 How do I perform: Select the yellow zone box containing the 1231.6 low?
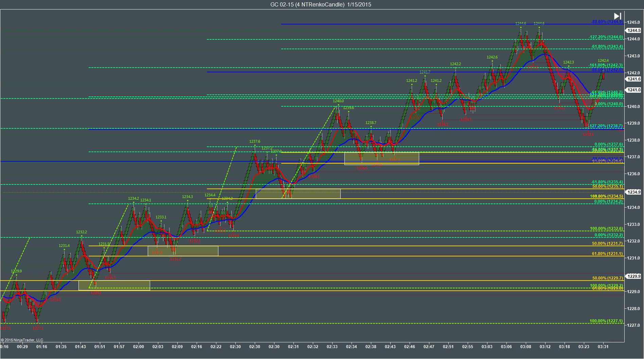click(x=183, y=251)
